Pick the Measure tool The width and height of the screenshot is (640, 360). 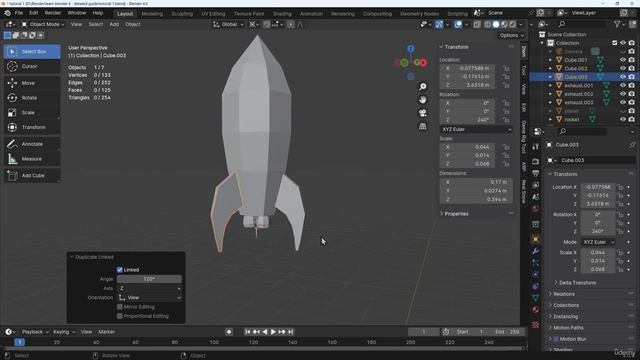(32, 158)
